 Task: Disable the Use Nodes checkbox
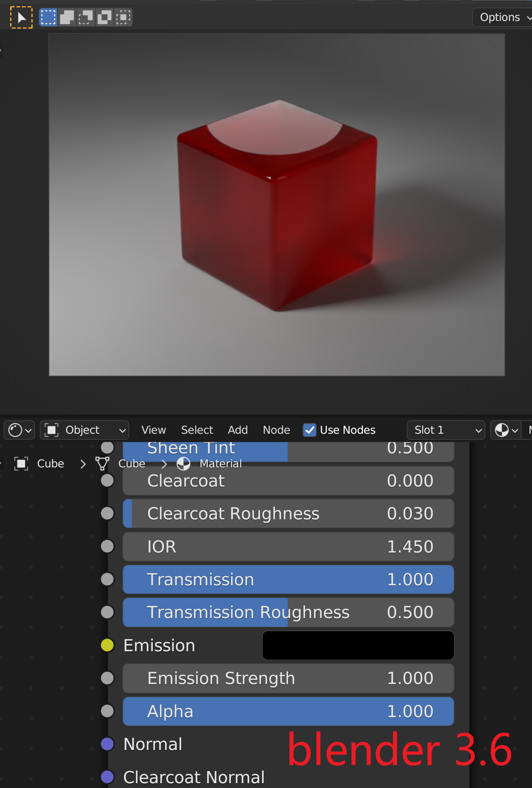(309, 430)
